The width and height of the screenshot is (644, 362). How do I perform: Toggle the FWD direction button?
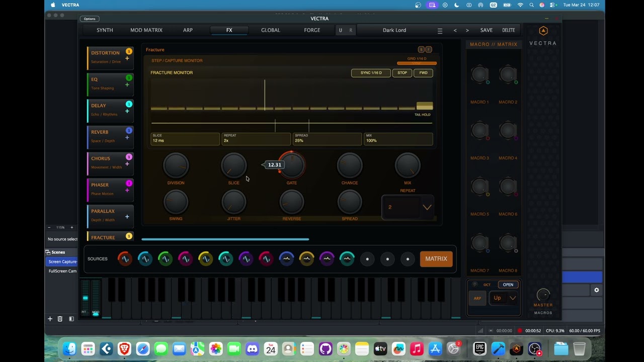coord(423,73)
